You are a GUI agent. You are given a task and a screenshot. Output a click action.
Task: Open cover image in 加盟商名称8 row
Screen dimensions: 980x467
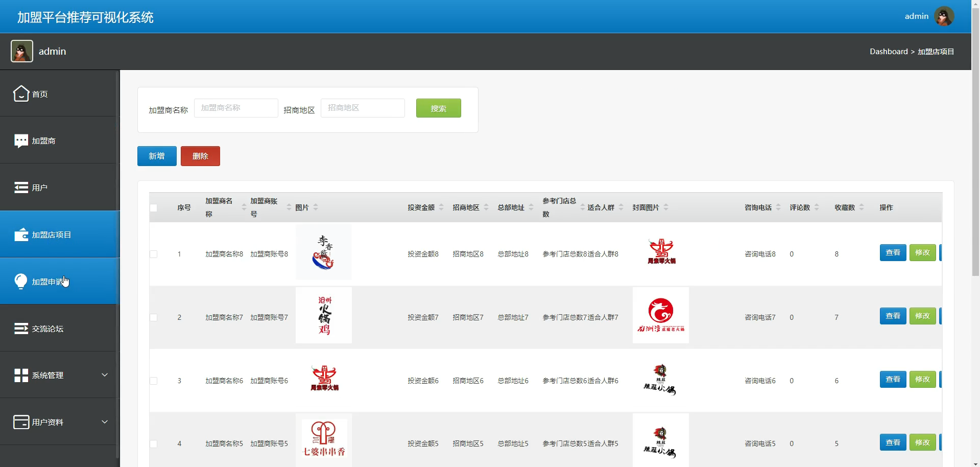(x=661, y=251)
